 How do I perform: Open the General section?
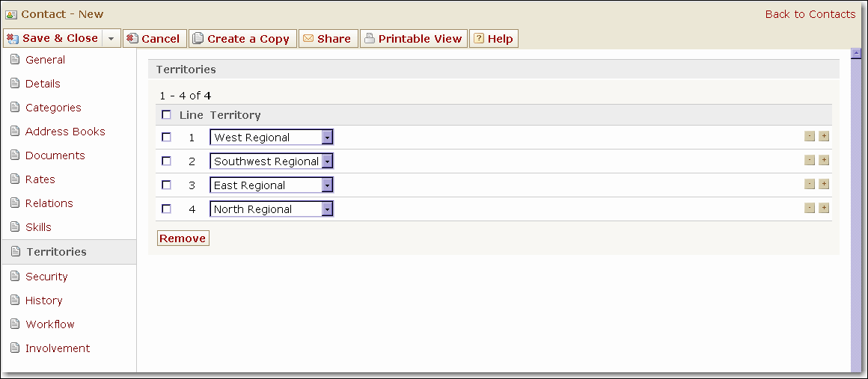coord(45,60)
